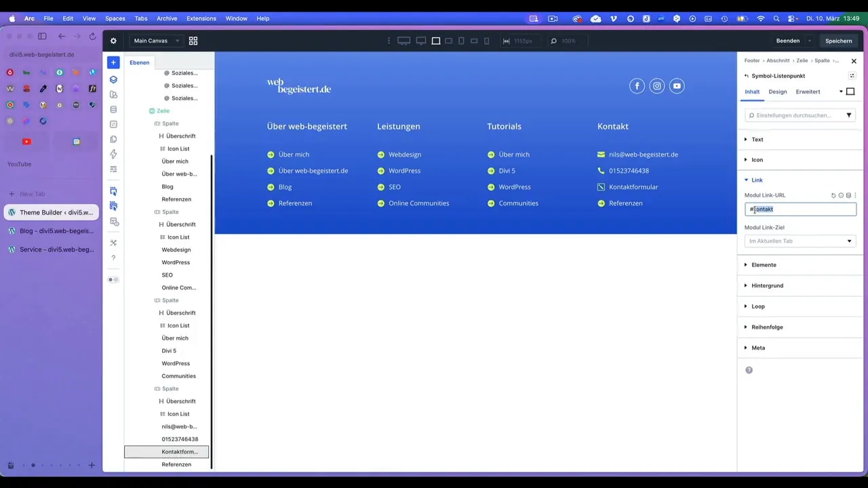Switch to the Design tab
868x488 pixels.
[x=778, y=91]
